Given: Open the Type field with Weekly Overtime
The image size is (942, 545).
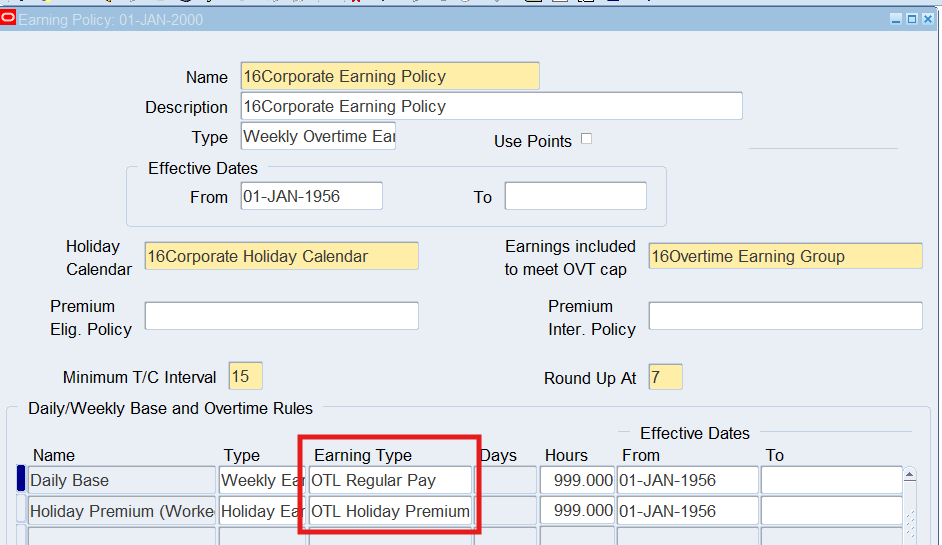Looking at the screenshot, I should [318, 136].
